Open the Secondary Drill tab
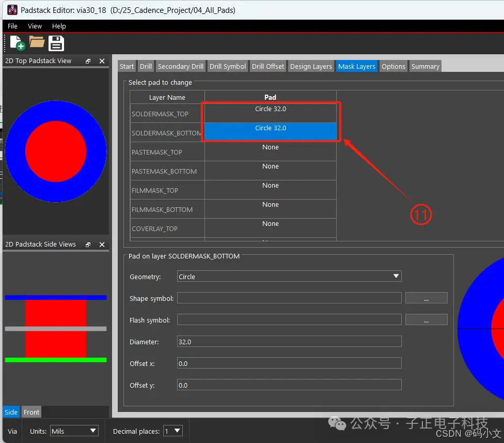The height and width of the screenshot is (443, 504). tap(181, 66)
